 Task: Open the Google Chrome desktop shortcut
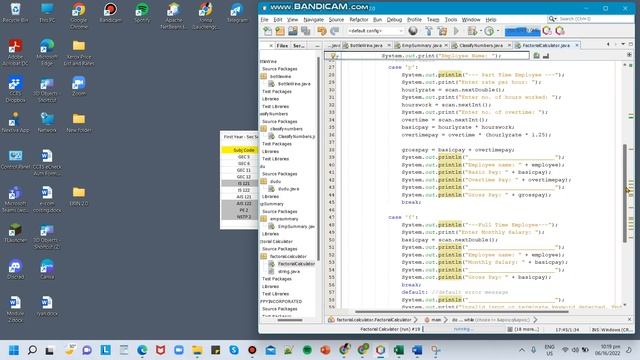79,16
